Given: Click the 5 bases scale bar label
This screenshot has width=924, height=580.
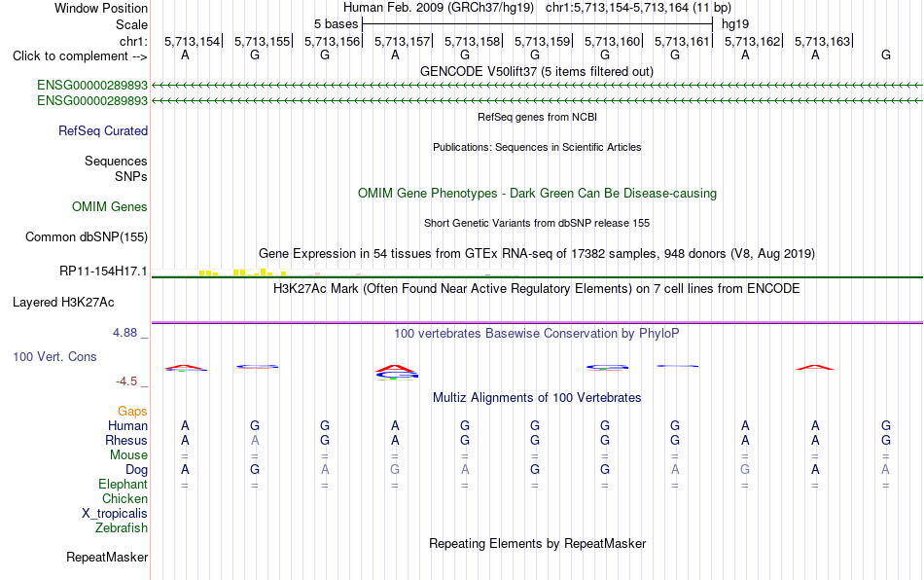Looking at the screenshot, I should tap(336, 24).
